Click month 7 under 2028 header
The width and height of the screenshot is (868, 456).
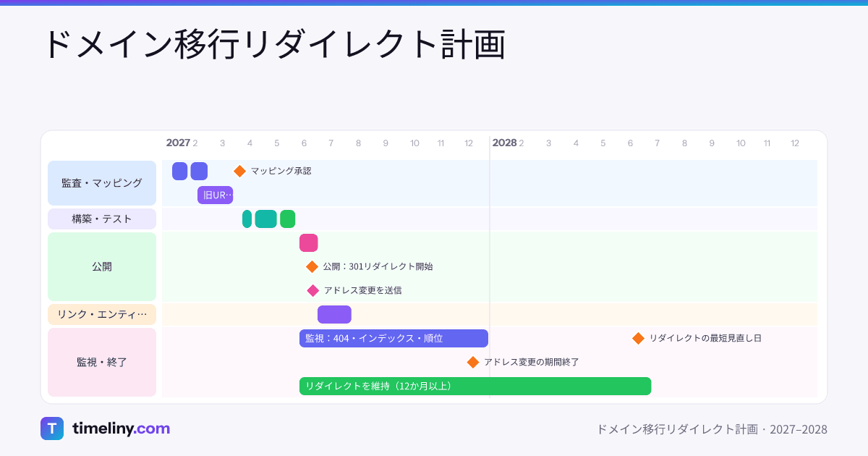(x=657, y=143)
